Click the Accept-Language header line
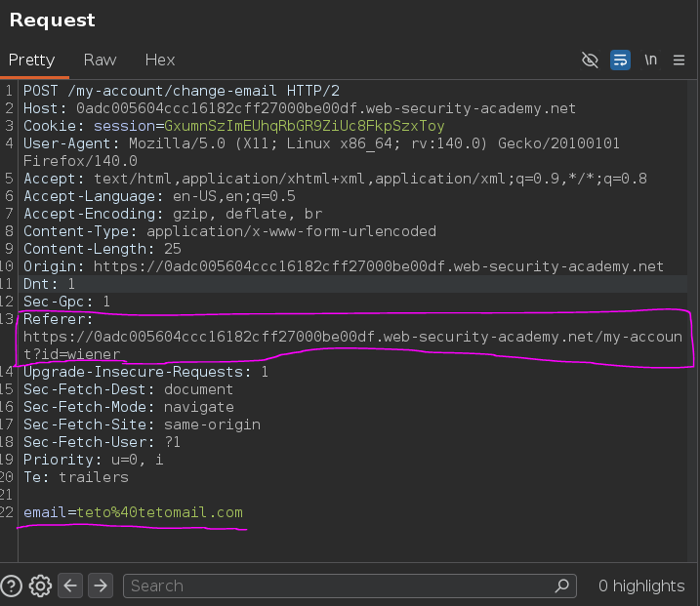The height and width of the screenshot is (606, 700). click(x=159, y=196)
